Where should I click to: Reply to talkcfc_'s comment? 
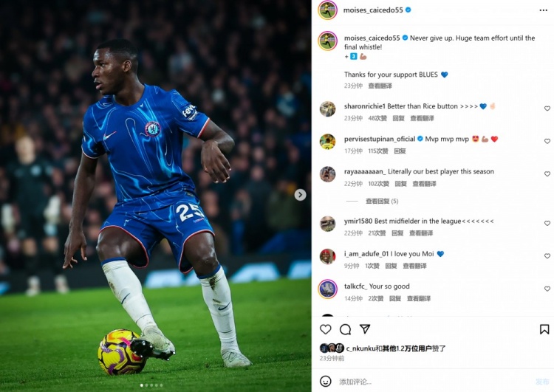pyautogui.click(x=395, y=299)
